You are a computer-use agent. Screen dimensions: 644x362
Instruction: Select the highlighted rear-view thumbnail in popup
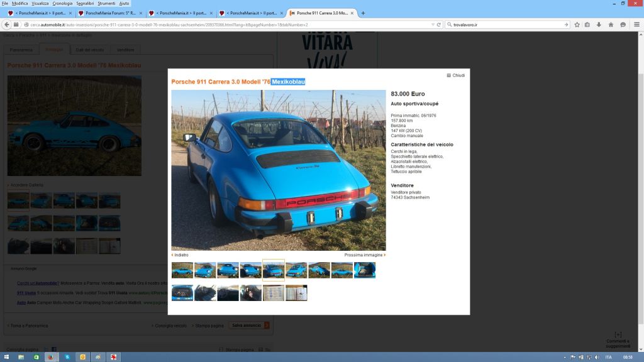point(273,270)
